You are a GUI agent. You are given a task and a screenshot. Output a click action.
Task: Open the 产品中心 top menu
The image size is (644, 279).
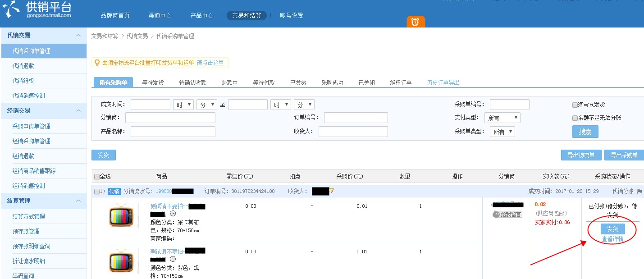click(202, 15)
